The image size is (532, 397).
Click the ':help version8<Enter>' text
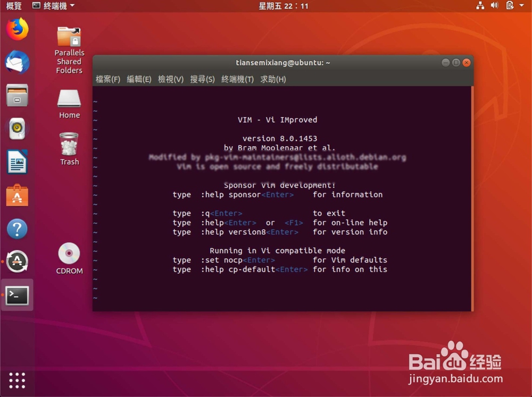pyautogui.click(x=250, y=232)
